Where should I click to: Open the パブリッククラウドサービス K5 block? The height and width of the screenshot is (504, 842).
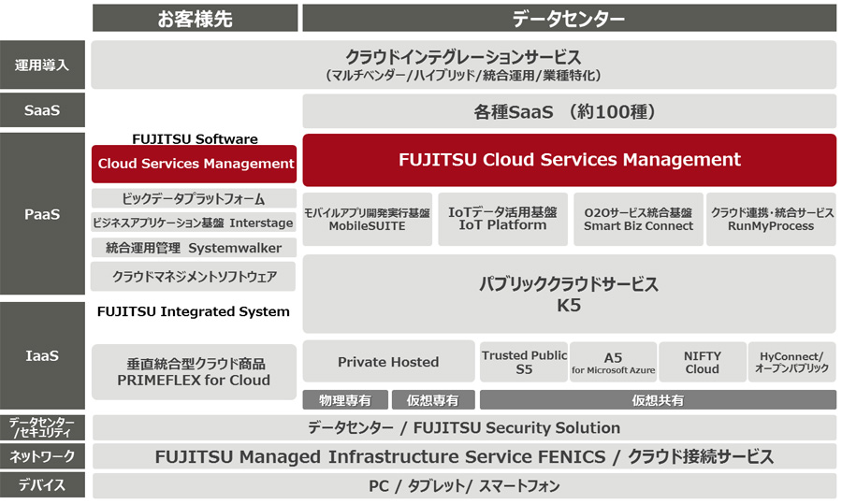pyautogui.click(x=569, y=294)
